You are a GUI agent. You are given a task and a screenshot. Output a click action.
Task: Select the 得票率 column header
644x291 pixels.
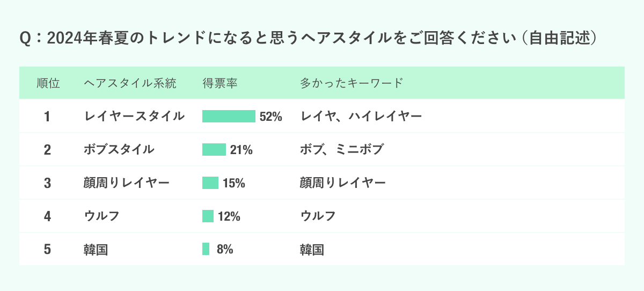coord(220,83)
